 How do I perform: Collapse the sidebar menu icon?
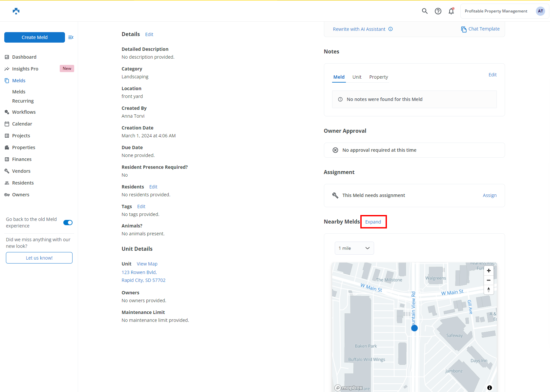tap(71, 37)
